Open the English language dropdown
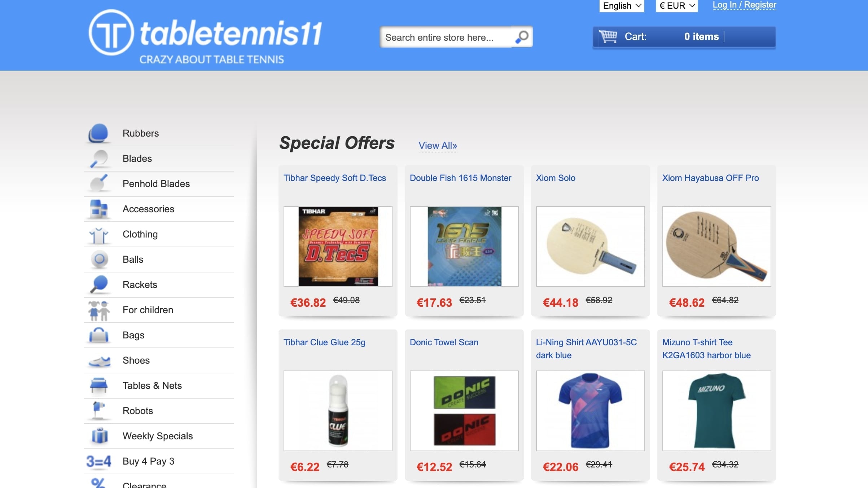The width and height of the screenshot is (868, 488). 621,6
